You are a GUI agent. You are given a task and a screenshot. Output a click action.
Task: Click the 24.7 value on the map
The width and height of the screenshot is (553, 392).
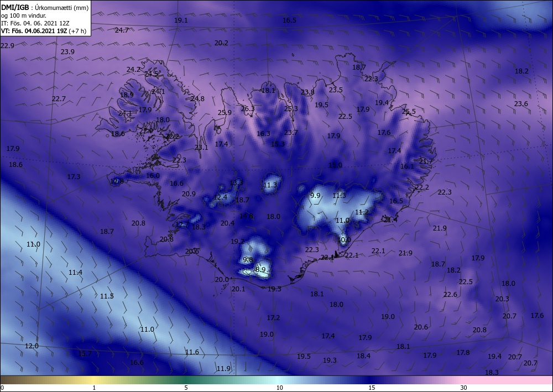[x=122, y=30]
